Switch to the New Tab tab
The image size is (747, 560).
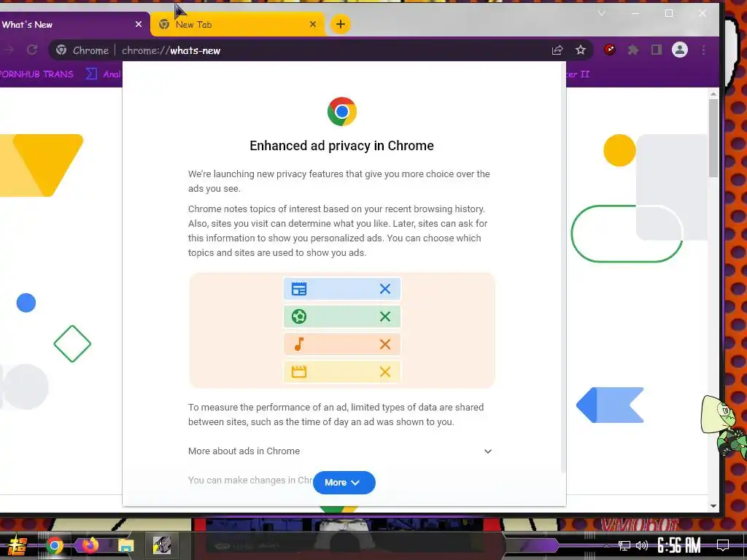click(x=239, y=24)
